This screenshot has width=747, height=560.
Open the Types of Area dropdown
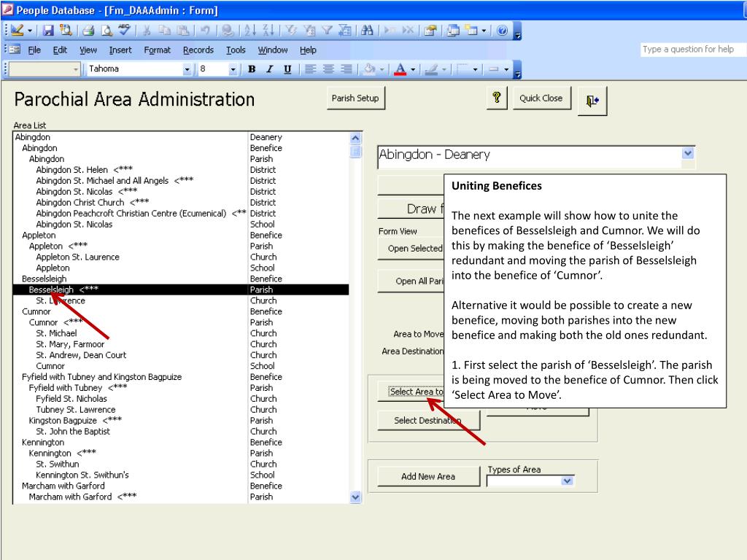567,481
